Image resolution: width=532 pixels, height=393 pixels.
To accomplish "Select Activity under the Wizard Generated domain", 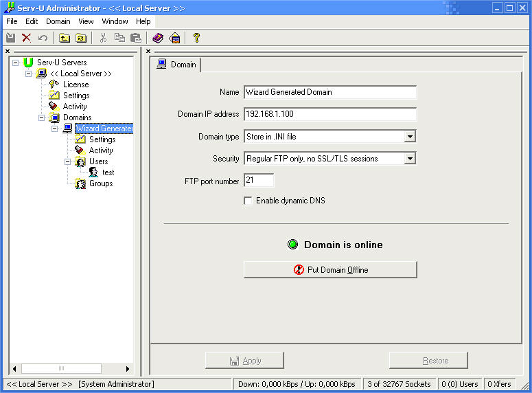I will (101, 150).
